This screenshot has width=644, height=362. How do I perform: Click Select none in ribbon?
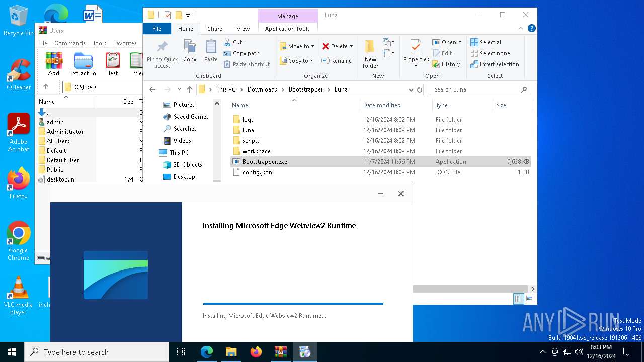click(x=490, y=53)
